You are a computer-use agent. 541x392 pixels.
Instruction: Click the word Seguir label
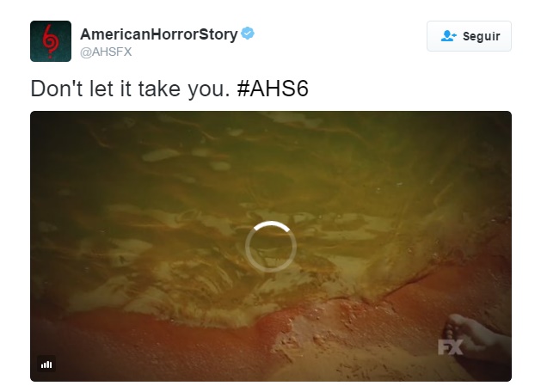pyautogui.click(x=482, y=36)
